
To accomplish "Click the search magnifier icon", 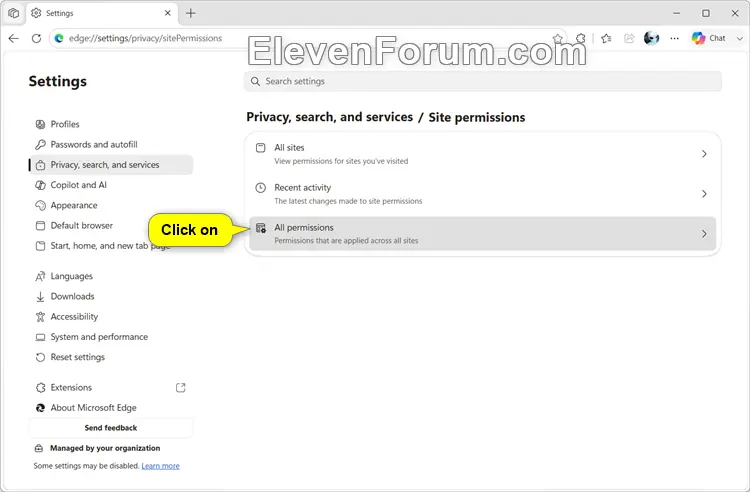I will tap(255, 81).
